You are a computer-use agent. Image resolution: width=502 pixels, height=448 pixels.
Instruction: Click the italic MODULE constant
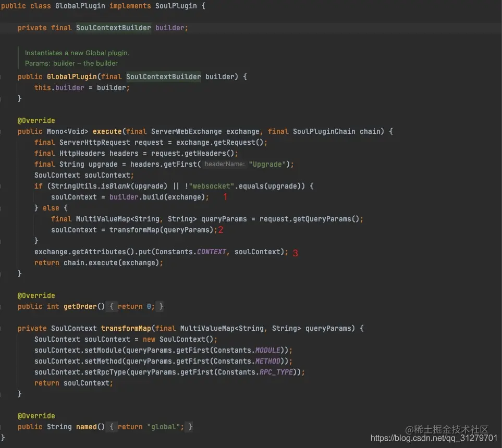pos(267,351)
